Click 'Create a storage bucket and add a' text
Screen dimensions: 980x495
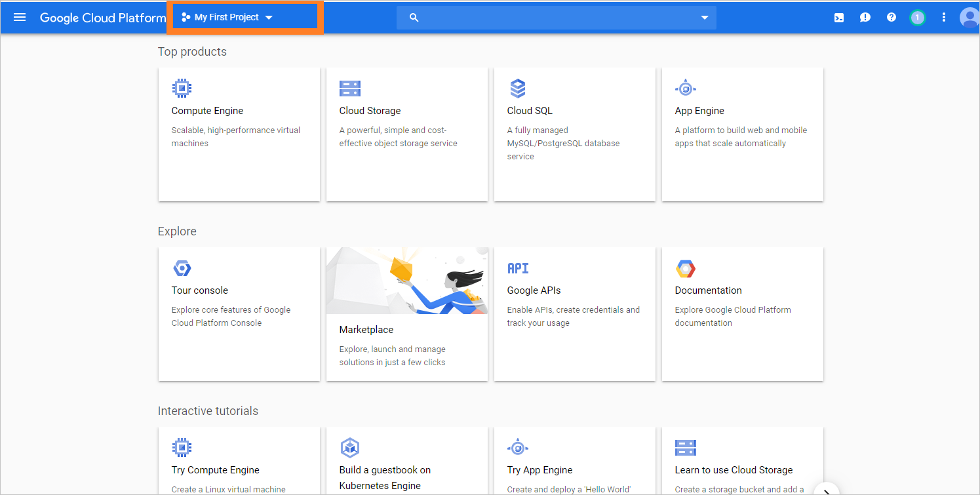[x=739, y=490]
